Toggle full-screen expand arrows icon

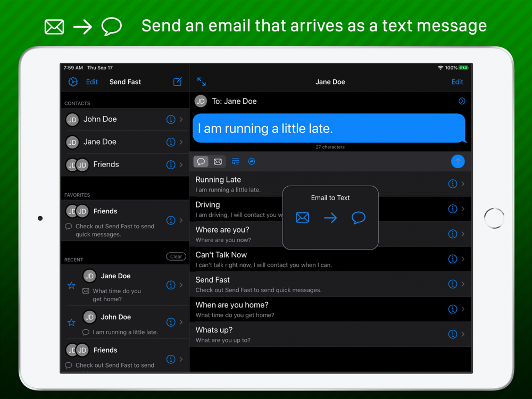pyautogui.click(x=202, y=81)
